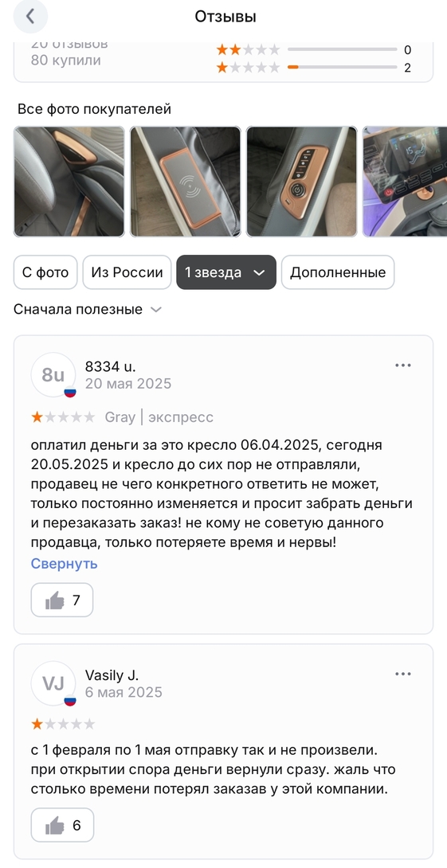This screenshot has width=447, height=868.
Task: Expand the "1 звезда" rating dropdown
Action: coord(226,272)
